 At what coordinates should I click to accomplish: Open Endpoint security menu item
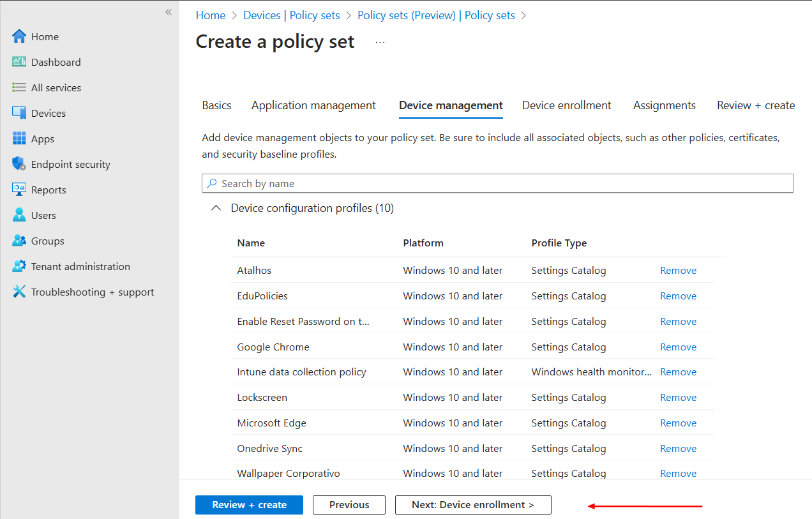71,164
